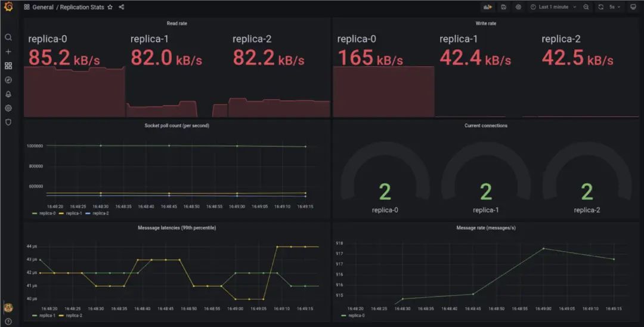The height and width of the screenshot is (327, 644).
Task: Open the Write rate panel title menu
Action: point(486,23)
